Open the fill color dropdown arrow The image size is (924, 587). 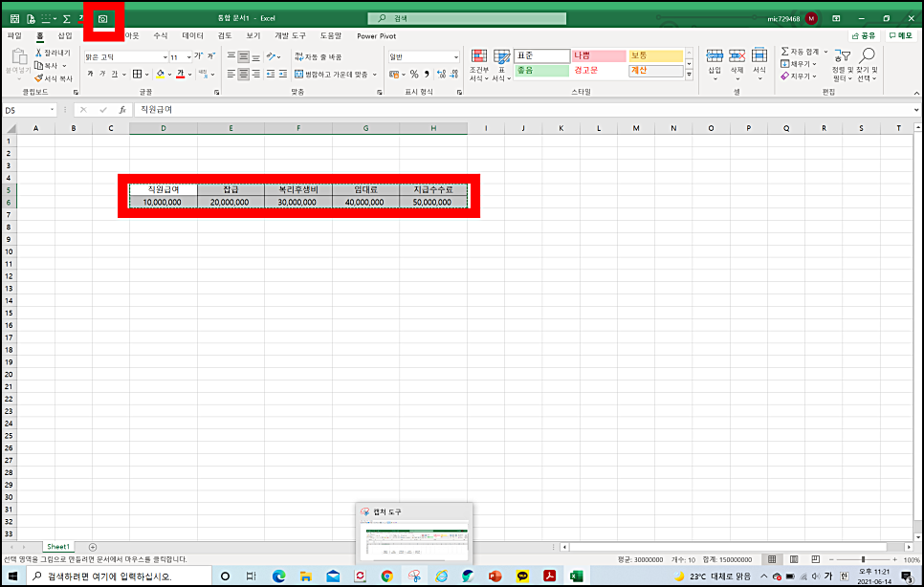(169, 75)
